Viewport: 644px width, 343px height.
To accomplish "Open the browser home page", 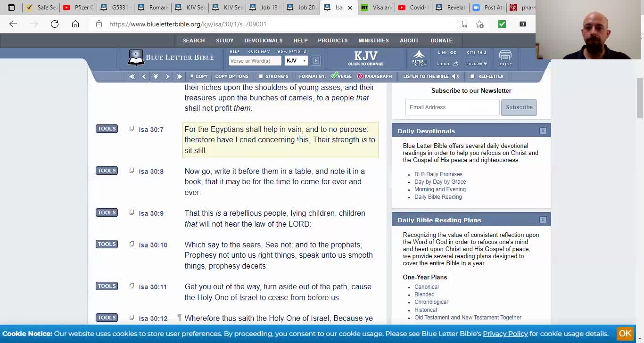I will point(75,24).
